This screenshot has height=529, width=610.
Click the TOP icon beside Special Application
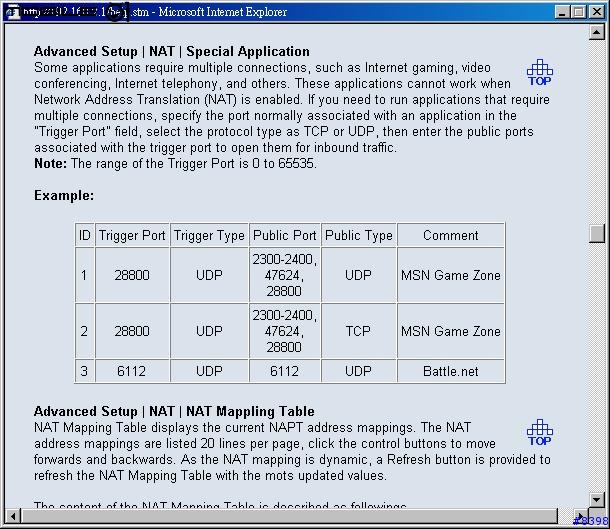tap(540, 73)
